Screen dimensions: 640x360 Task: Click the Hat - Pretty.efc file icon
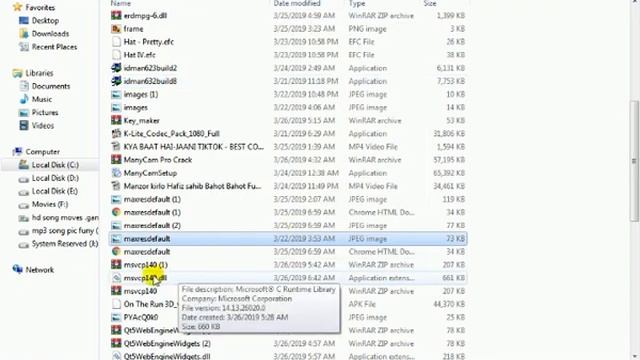[x=116, y=42]
